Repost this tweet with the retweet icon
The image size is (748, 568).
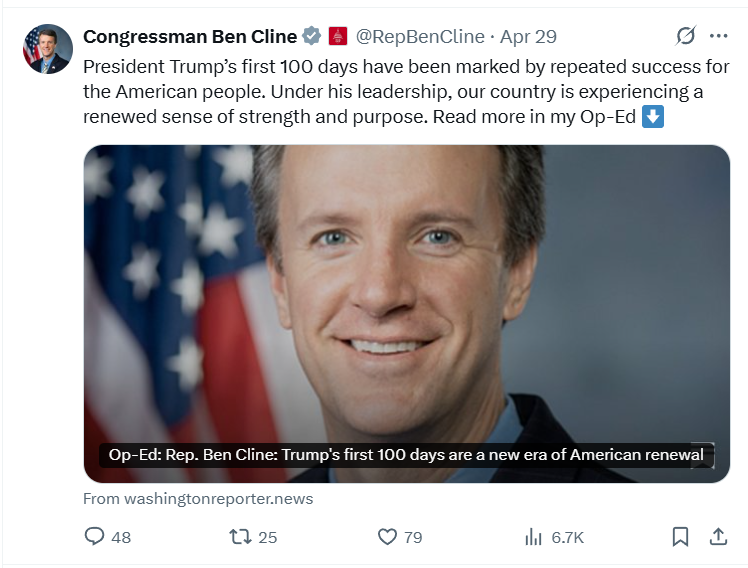coord(241,537)
